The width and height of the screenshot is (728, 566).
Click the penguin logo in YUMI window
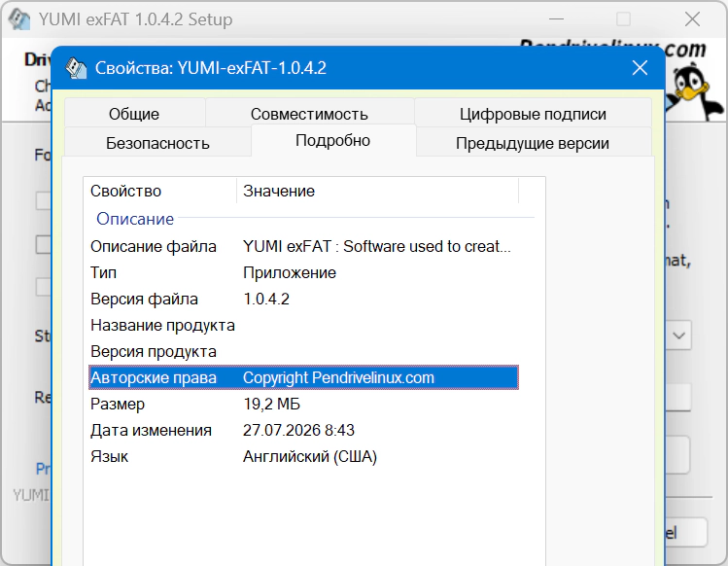pyautogui.click(x=695, y=92)
